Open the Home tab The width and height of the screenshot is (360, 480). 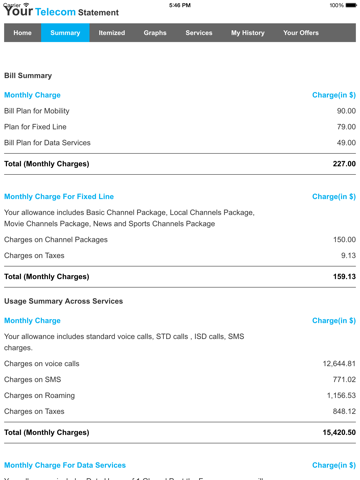22,33
